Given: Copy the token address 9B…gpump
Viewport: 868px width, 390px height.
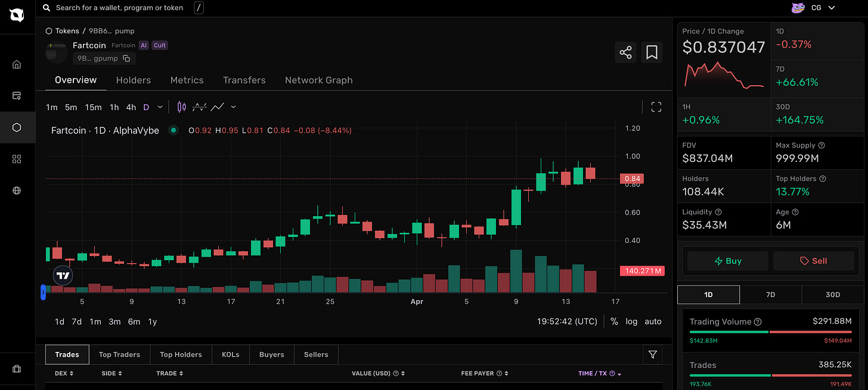Looking at the screenshot, I should pyautogui.click(x=126, y=58).
